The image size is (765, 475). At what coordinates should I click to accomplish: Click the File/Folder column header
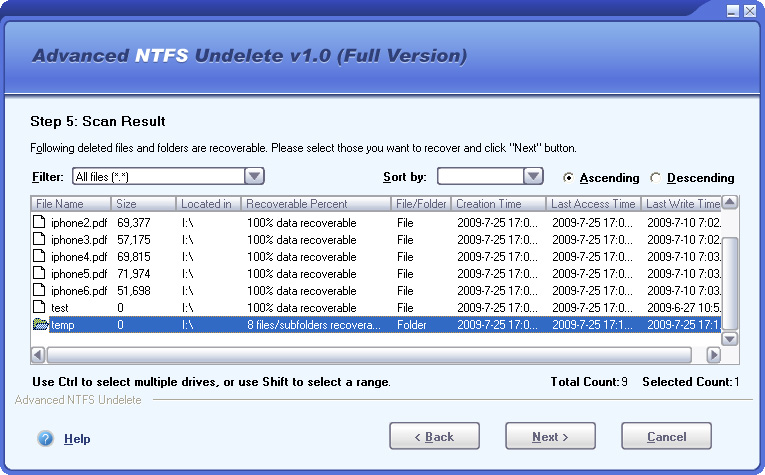[x=421, y=204]
